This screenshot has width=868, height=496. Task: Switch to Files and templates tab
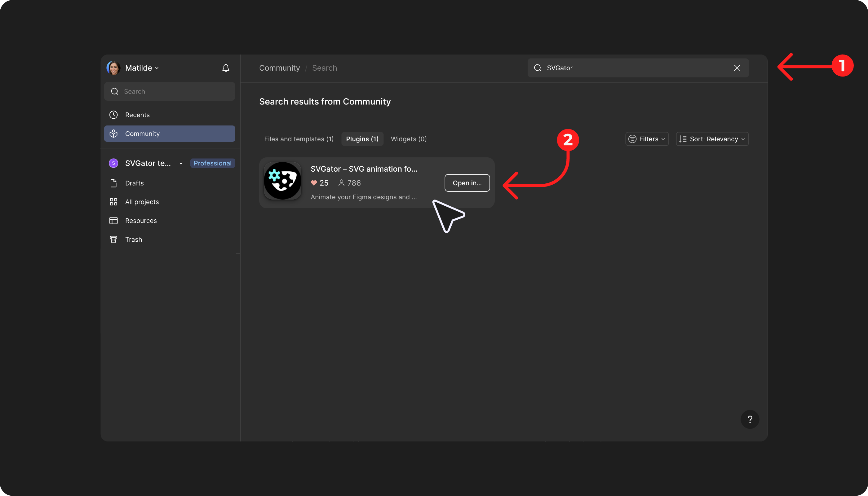299,139
